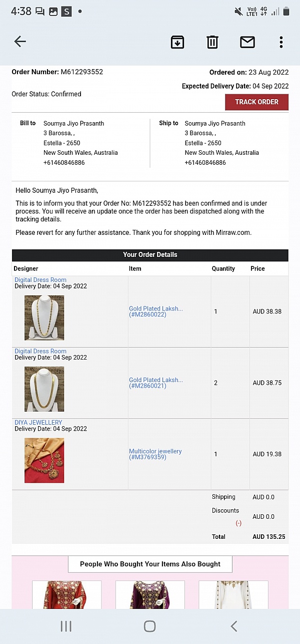
Task: Open second Digital Dress Room designer link
Action: 40,351
